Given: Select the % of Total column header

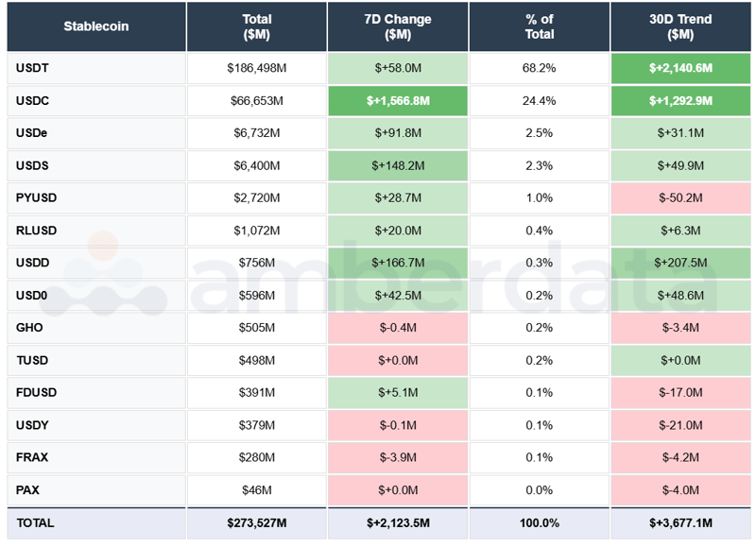Looking at the screenshot, I should click(539, 27).
